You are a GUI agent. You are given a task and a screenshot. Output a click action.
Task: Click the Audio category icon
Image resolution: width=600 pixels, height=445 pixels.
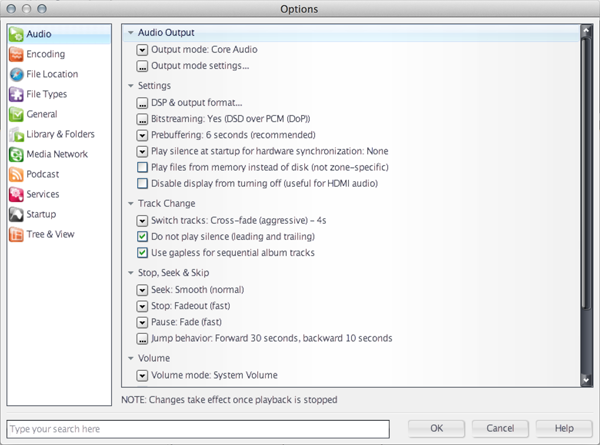pos(16,34)
